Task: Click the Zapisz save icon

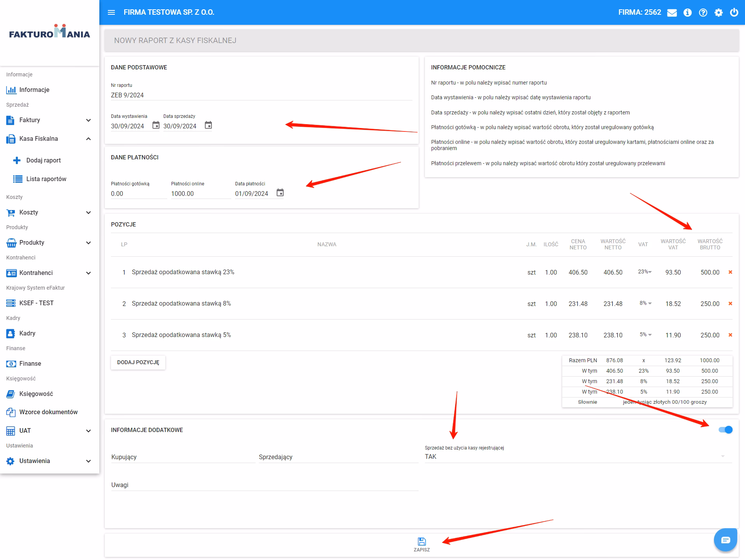Action: (x=422, y=542)
